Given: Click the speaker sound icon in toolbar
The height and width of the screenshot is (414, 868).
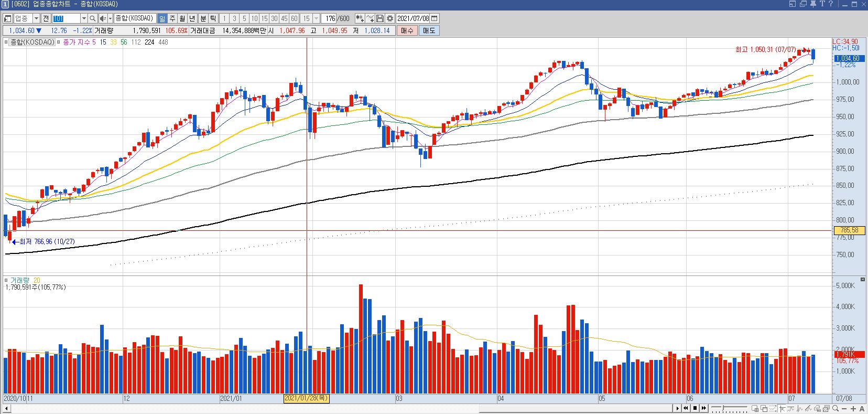Looking at the screenshot, I should point(103,18).
